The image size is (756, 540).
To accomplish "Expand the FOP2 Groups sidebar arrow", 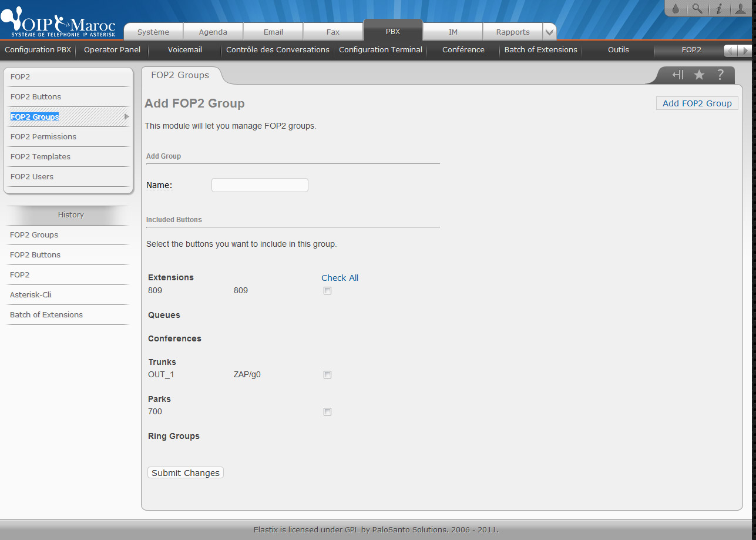I will pos(126,117).
